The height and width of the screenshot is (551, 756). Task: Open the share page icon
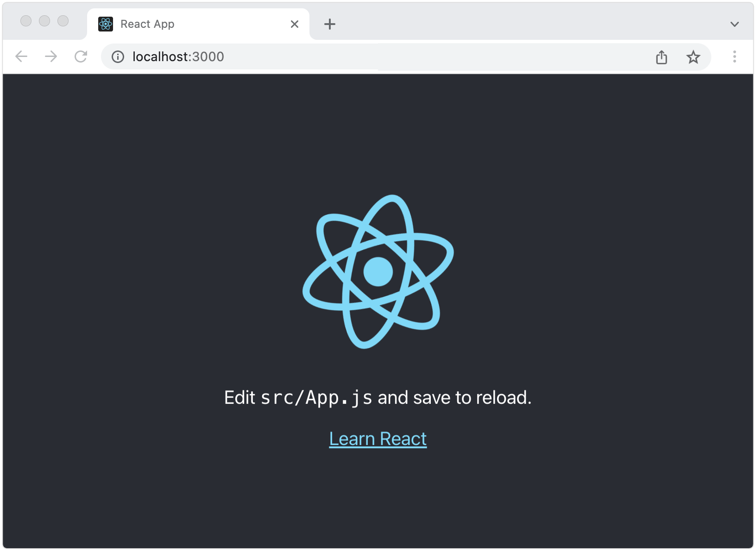tap(661, 57)
